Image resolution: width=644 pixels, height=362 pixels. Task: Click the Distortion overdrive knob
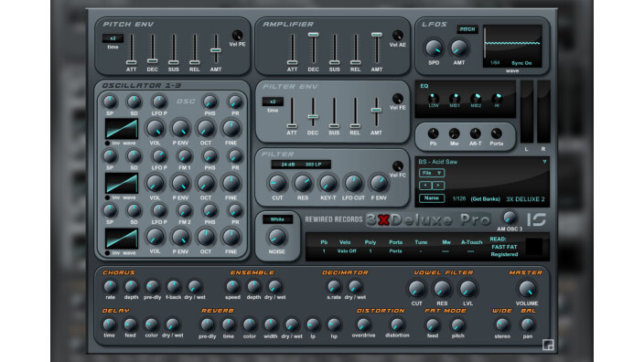[x=363, y=325]
